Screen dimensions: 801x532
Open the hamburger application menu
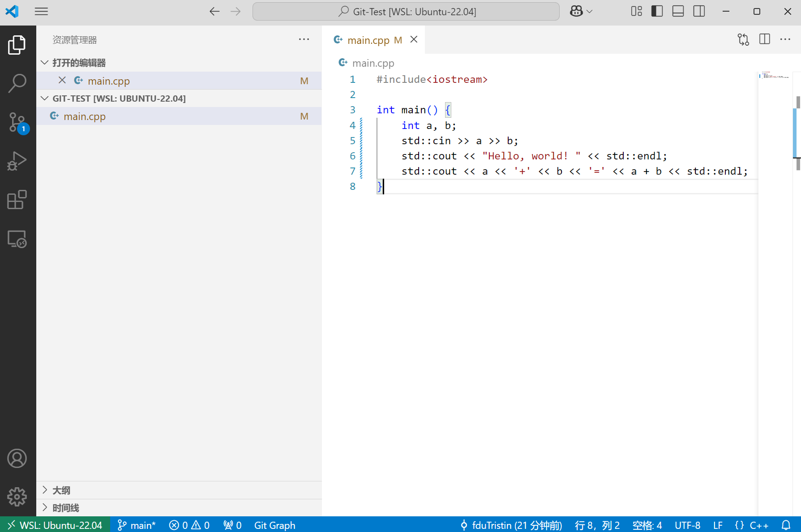(x=41, y=11)
